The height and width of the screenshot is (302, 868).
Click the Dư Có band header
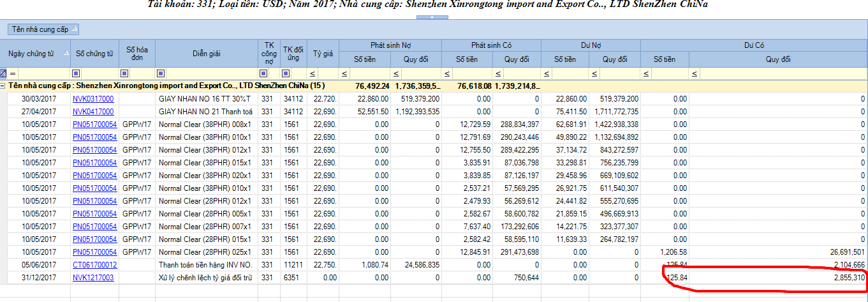754,45
